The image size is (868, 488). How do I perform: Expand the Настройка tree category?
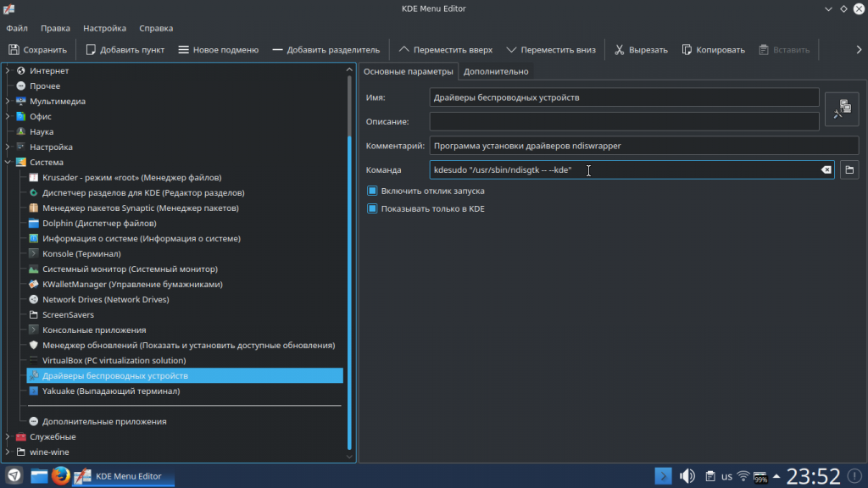[x=8, y=147]
